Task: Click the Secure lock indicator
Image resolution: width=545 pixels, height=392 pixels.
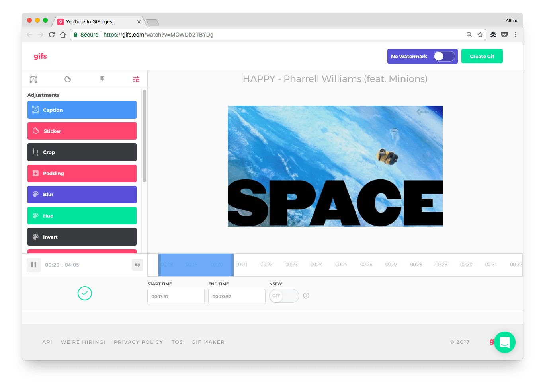Action: coord(86,35)
